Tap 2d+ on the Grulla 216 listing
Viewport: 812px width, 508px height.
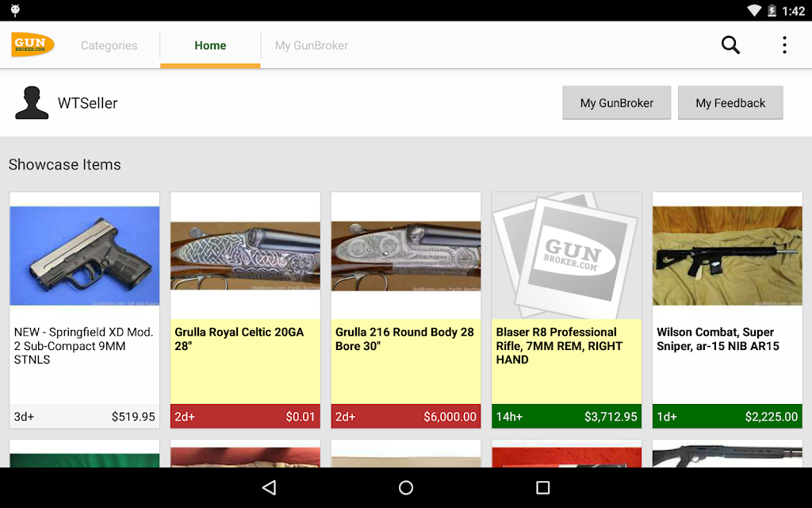click(346, 417)
